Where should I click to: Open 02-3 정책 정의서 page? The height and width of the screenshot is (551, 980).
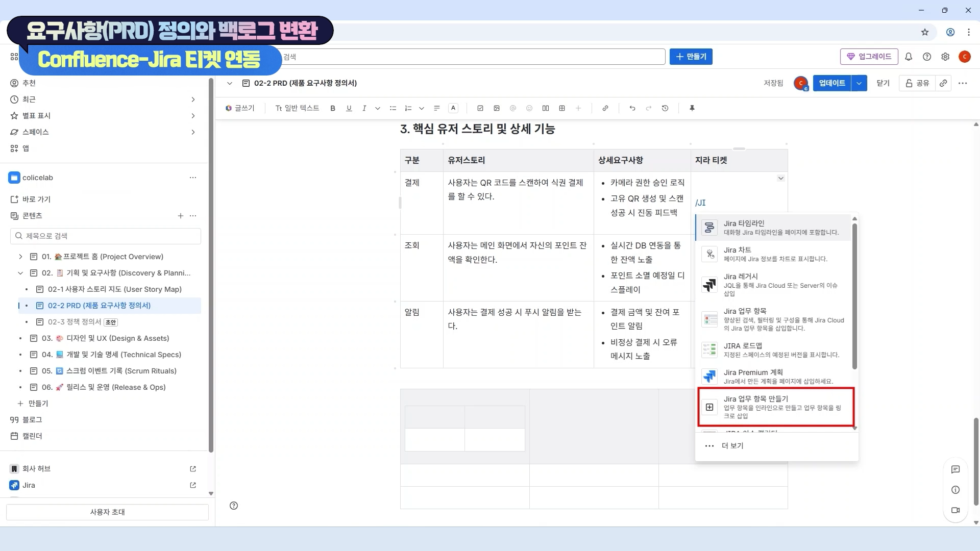[75, 322]
